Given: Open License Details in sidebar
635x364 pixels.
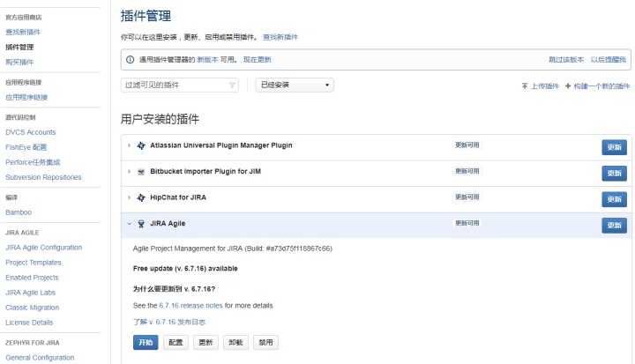Looking at the screenshot, I should [x=30, y=323].
